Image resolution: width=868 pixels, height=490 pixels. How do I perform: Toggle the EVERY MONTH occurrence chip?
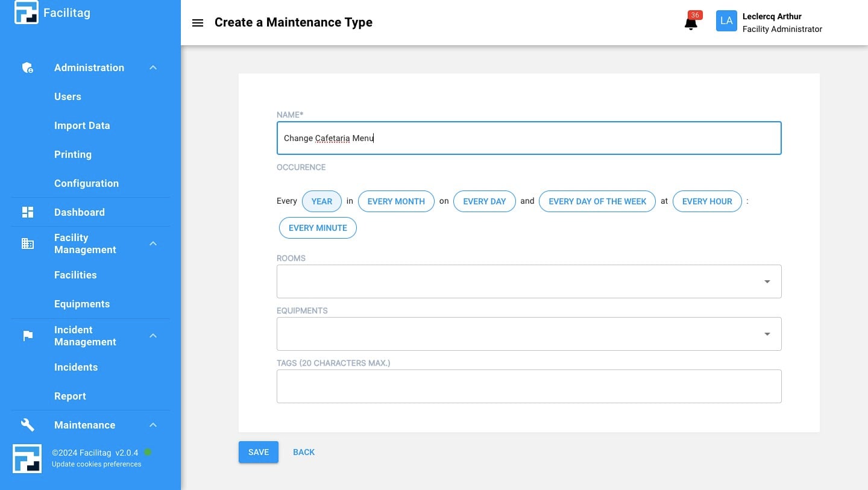coord(396,201)
